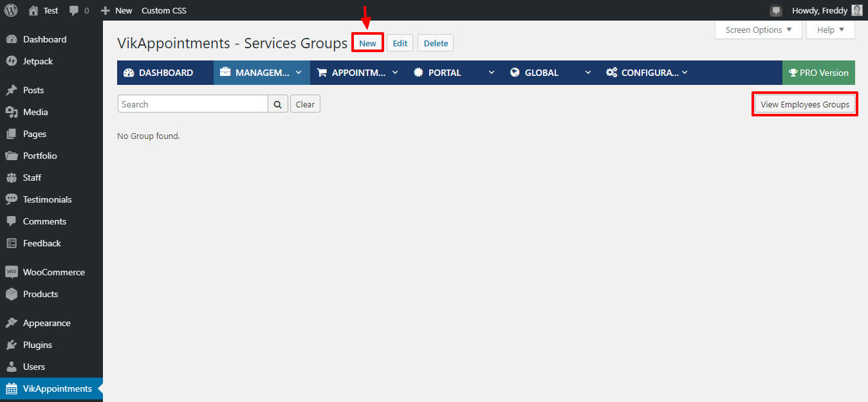Click View Employees Groups button

tap(805, 104)
